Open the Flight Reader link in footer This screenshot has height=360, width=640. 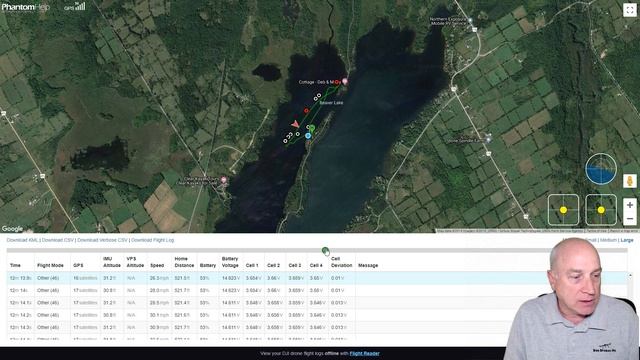(364, 353)
